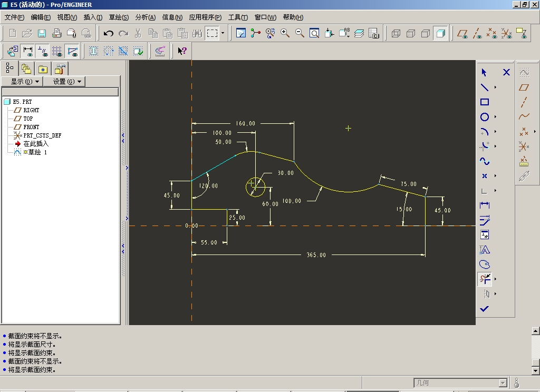This screenshot has width=540, height=392.
Task: Expand the Arc tool flyout arrow
Action: [x=496, y=132]
